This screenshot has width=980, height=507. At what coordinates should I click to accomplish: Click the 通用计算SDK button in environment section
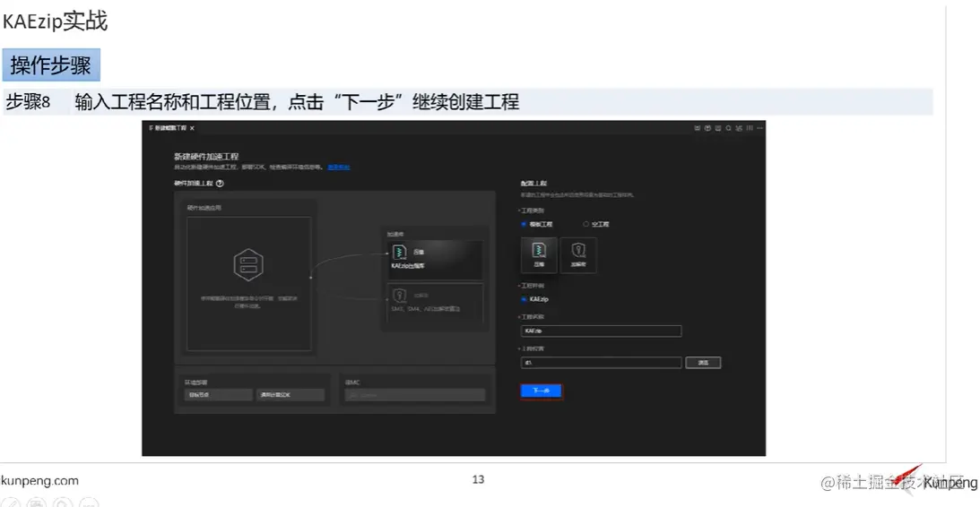290,395
